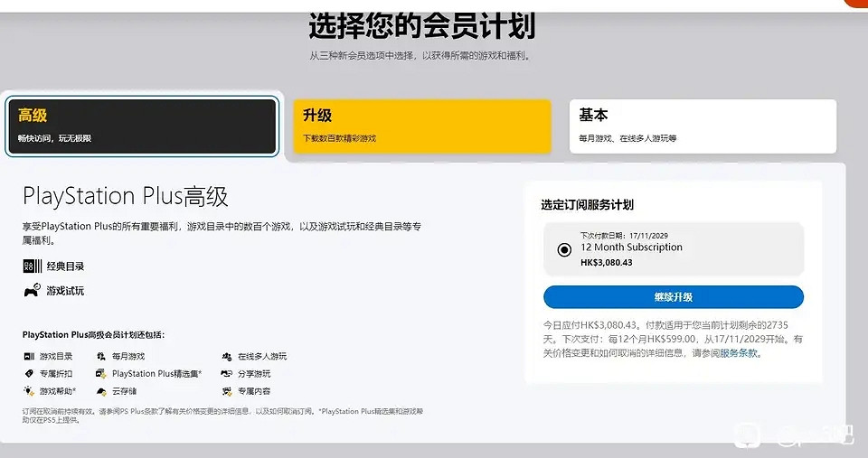Screen dimensions: 868x458
Task: Click the 经典目录 classics catalog icon
Action: pos(33,266)
